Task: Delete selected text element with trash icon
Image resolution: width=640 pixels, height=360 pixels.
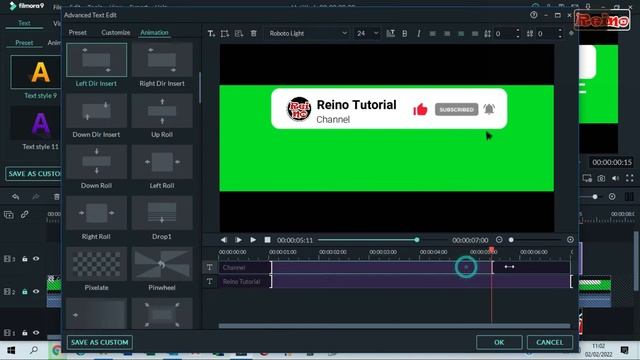Action: (x=253, y=33)
